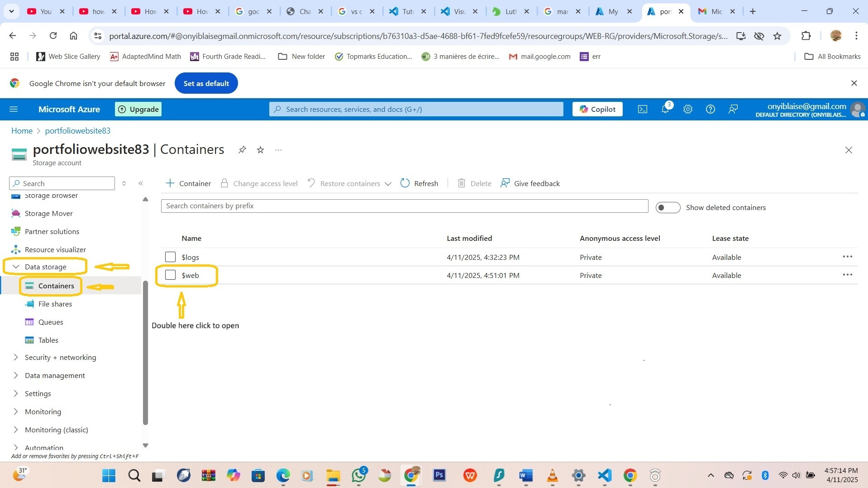Open Storage Mover in the sidebar
Viewport: 868px width, 488px height.
point(48,213)
